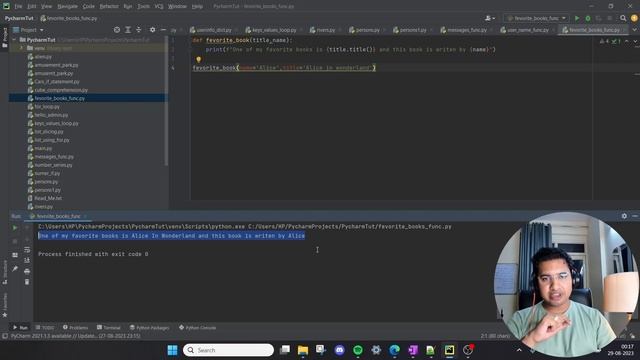Open the TODO tool window
Viewport: 640px width, 360px height.
[45, 327]
